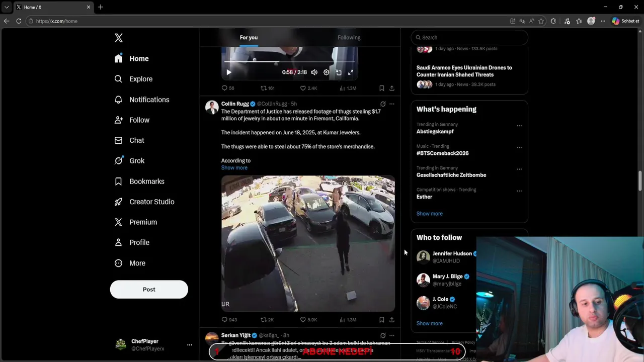Open More menu in the sidebar
Viewport: 644px width, 362px height.
point(130,263)
